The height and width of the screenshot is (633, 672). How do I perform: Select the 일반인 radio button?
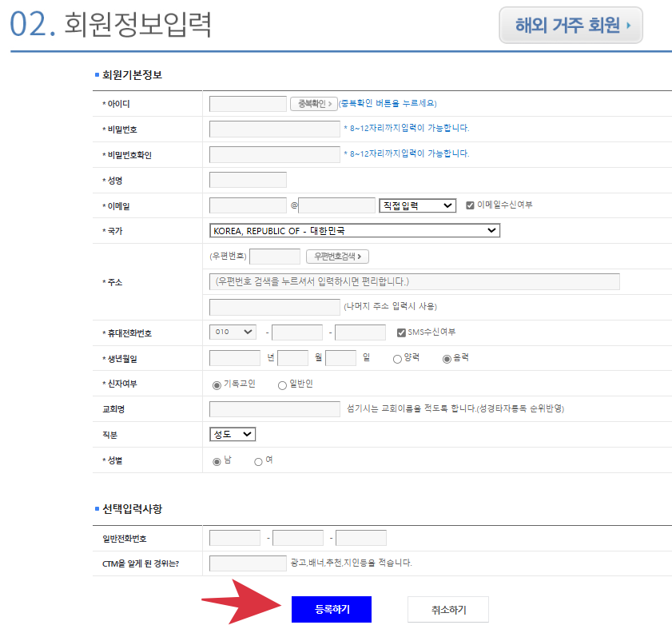coord(282,385)
